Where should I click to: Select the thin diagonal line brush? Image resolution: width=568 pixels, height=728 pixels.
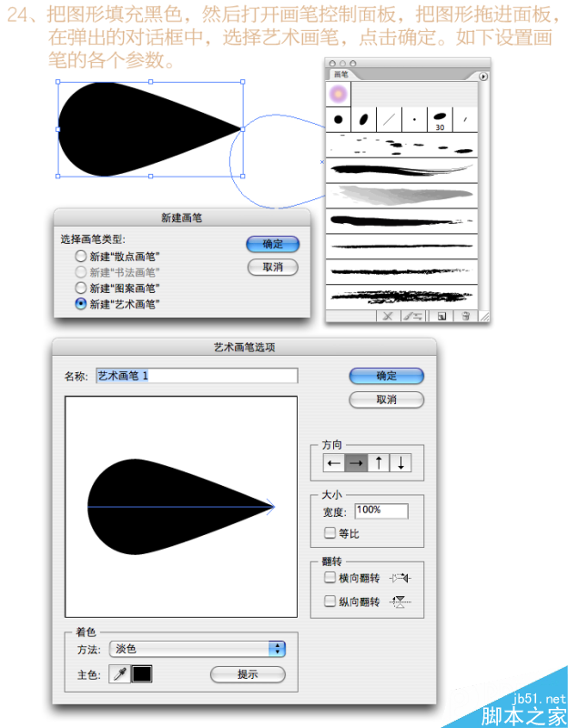tap(389, 120)
